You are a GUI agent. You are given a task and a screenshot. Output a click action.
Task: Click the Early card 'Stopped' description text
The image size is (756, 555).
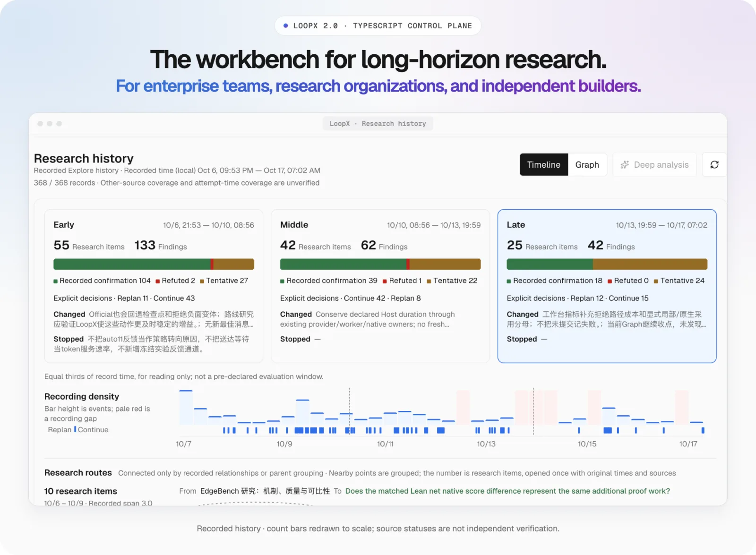tap(151, 344)
